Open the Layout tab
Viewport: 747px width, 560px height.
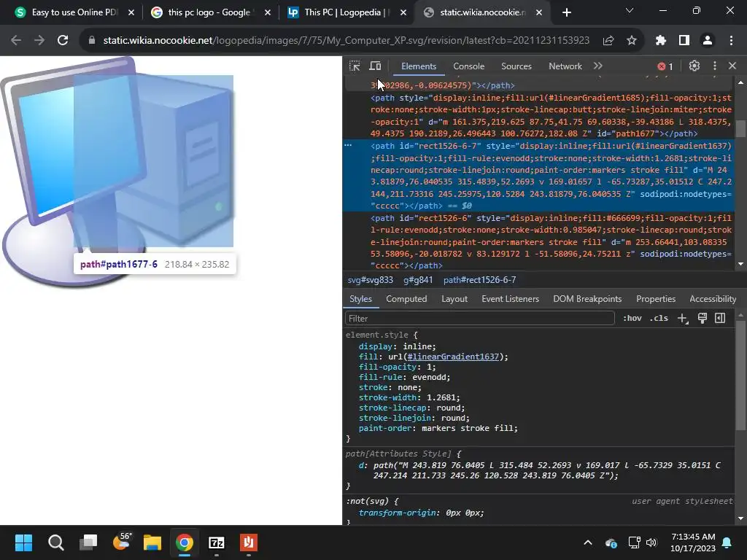[x=454, y=298]
